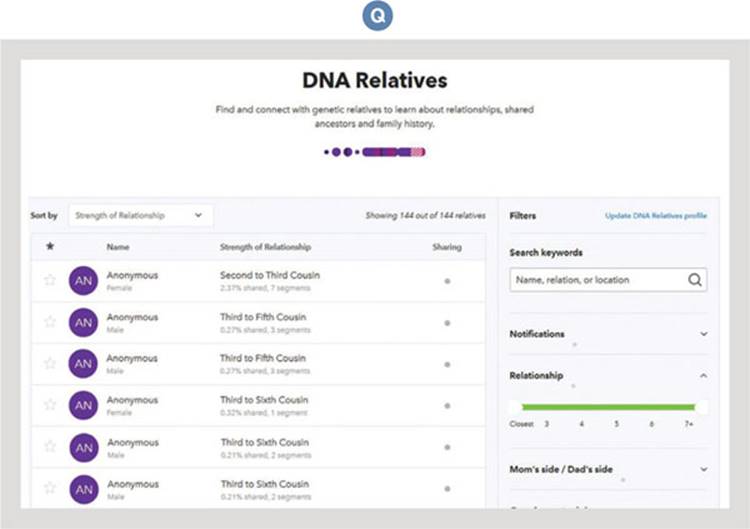
Task: Expand Mom's side / Dad's side filter
Action: [x=703, y=469]
